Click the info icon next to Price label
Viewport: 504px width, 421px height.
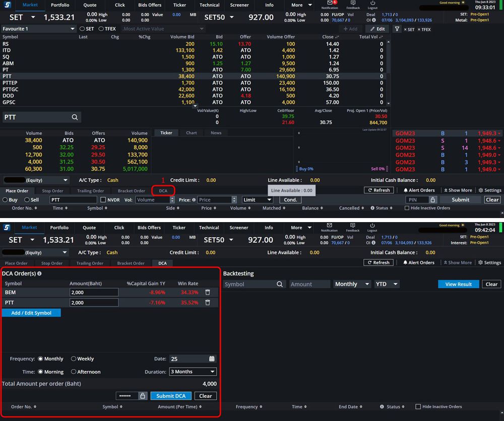click(194, 200)
